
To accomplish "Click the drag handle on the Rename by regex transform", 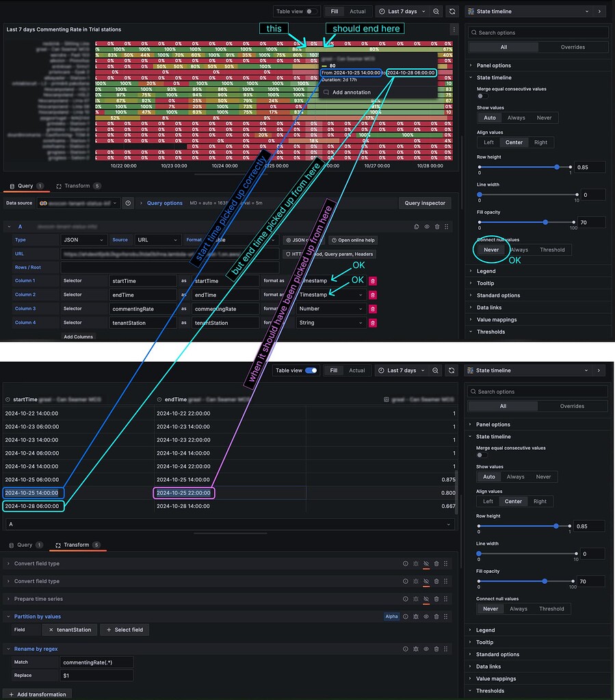I will pyautogui.click(x=445, y=649).
